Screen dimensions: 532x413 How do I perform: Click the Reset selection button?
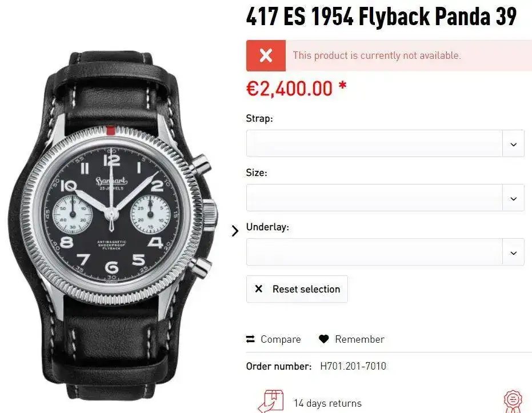(297, 289)
